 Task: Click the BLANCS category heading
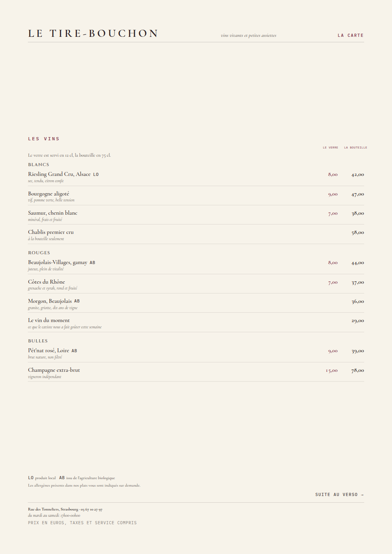(x=39, y=165)
